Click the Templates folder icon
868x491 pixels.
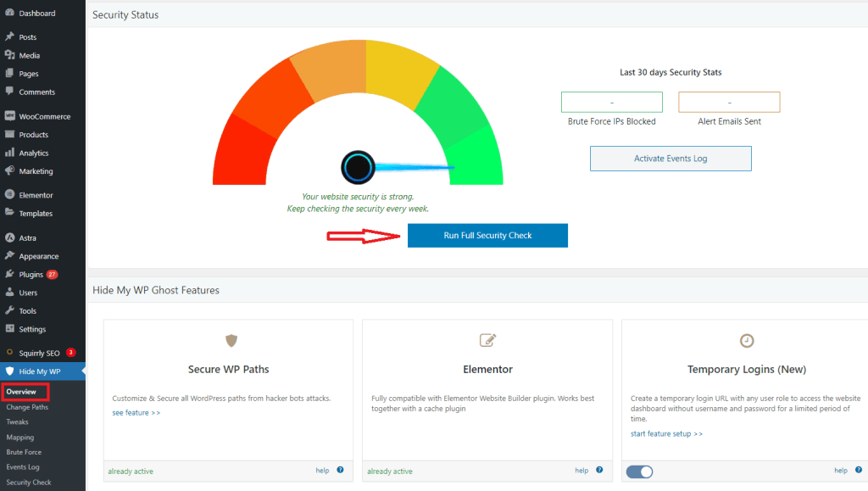point(9,213)
